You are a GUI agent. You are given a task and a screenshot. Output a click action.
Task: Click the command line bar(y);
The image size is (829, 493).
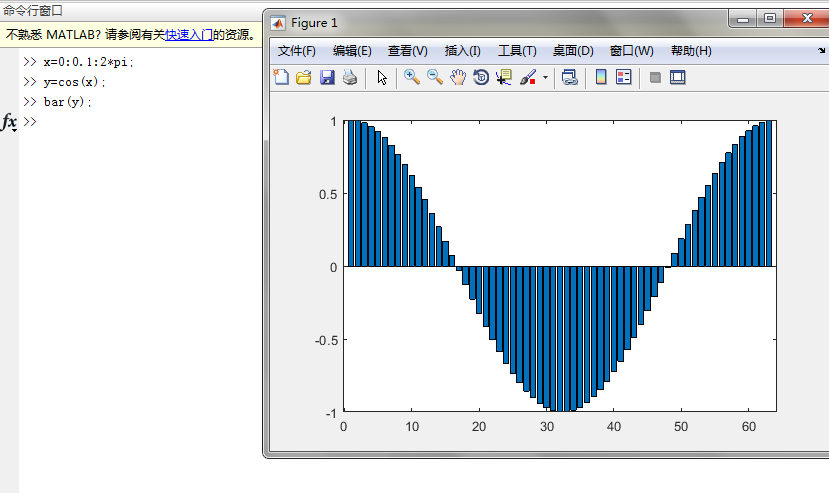tap(68, 102)
